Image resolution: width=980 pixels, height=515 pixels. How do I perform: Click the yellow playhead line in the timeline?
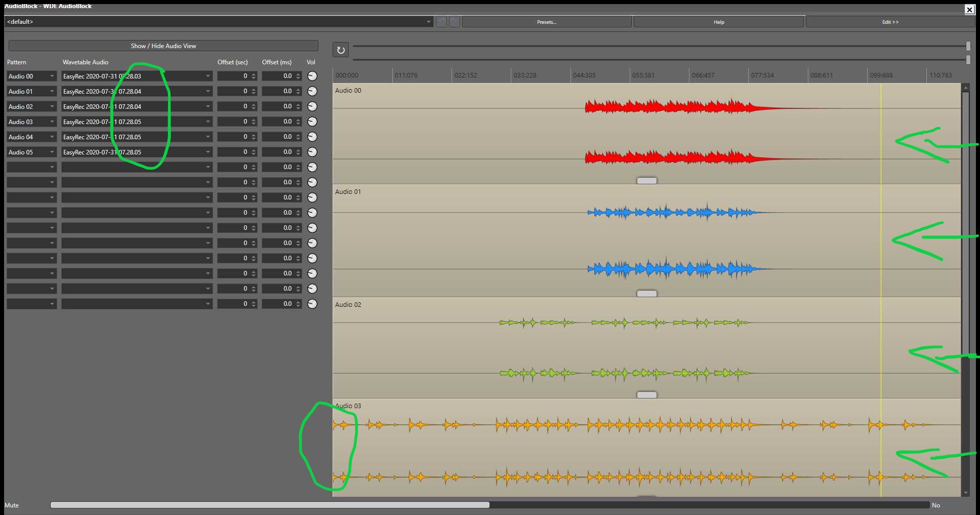tap(881, 253)
